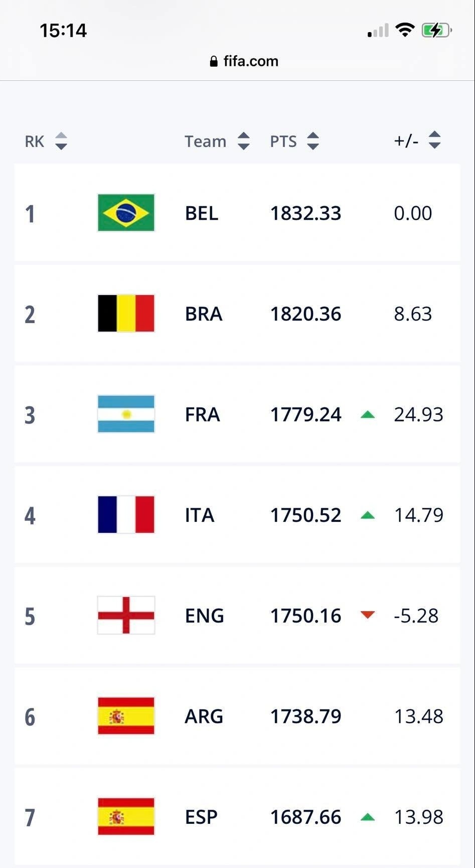Sort by points using PTS arrows
475x868 pixels.
coord(312,141)
